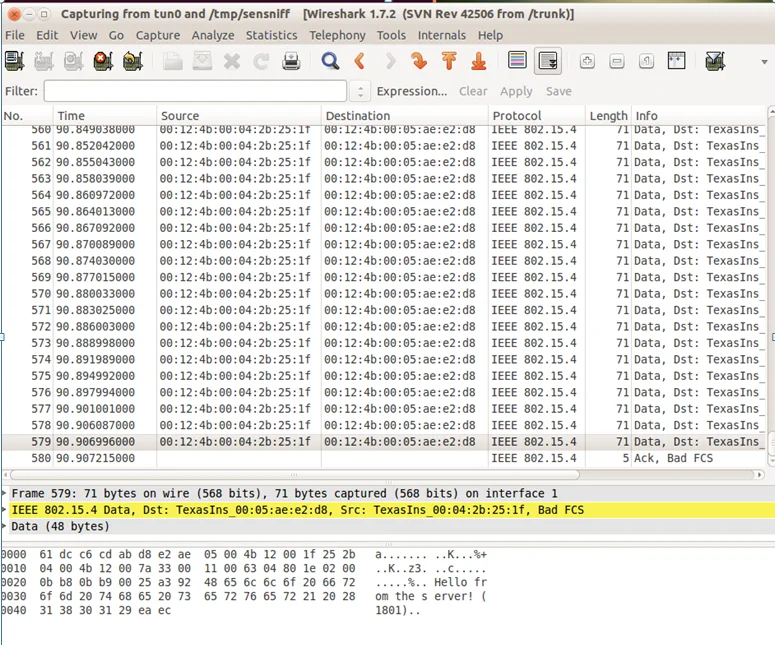Open the toolbar overflow arrow
Viewport: 775px width, 645px height.
(764, 62)
